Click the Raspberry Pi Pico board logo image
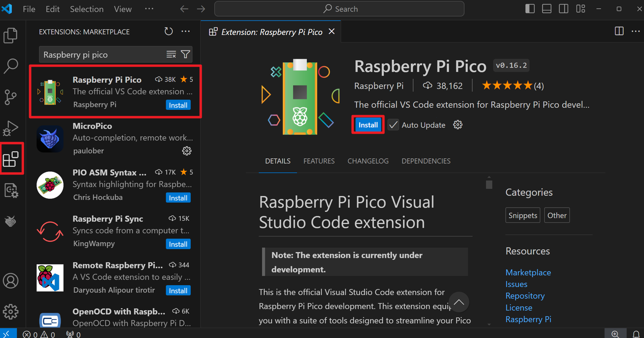 [x=300, y=97]
